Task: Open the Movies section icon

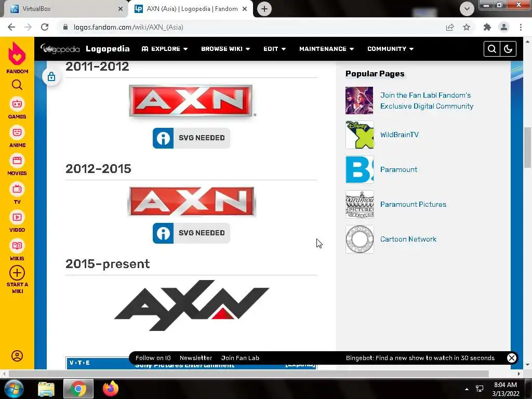Action: pos(17,161)
